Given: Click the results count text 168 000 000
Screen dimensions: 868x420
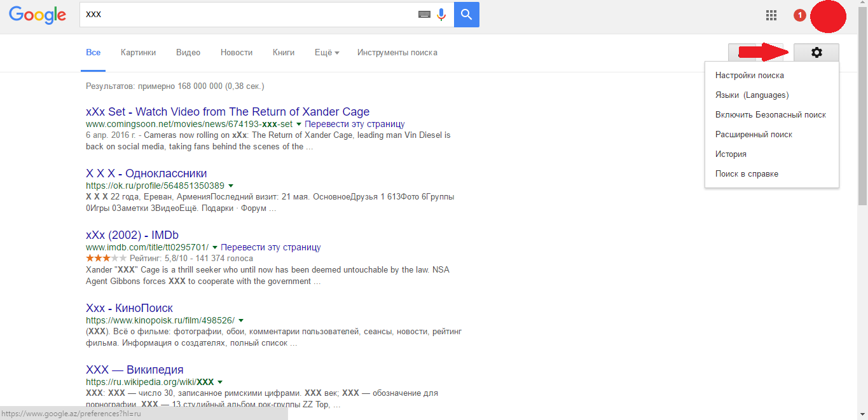Looking at the screenshot, I should point(175,86).
